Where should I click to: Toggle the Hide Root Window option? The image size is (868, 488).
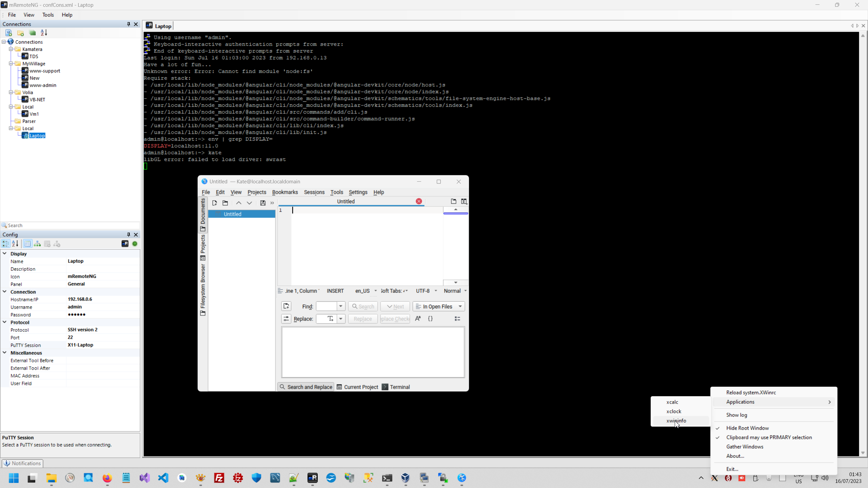(747, 428)
